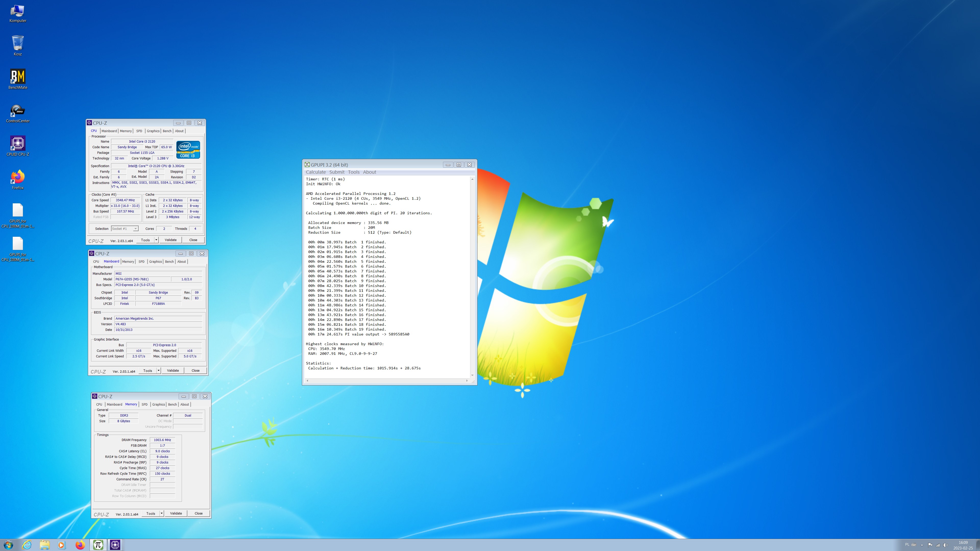The width and height of the screenshot is (980, 551).
Task: Click Close in the Memory window
Action: 199,513
